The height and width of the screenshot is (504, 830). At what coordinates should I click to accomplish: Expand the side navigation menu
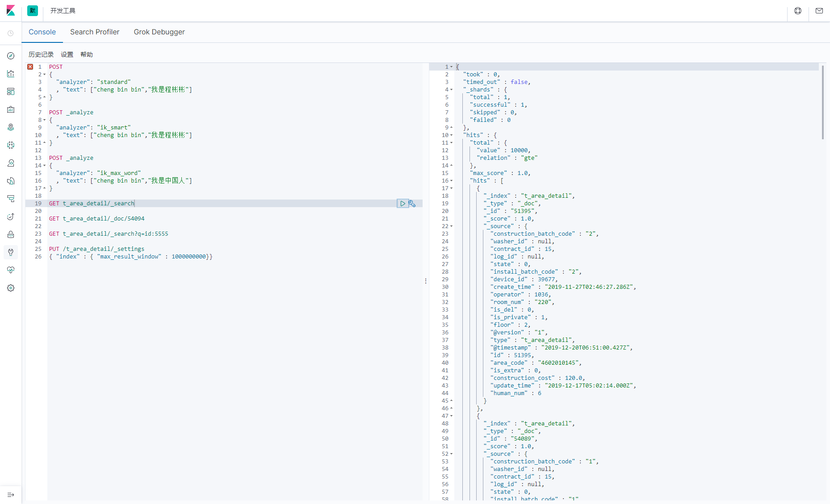[x=11, y=495]
